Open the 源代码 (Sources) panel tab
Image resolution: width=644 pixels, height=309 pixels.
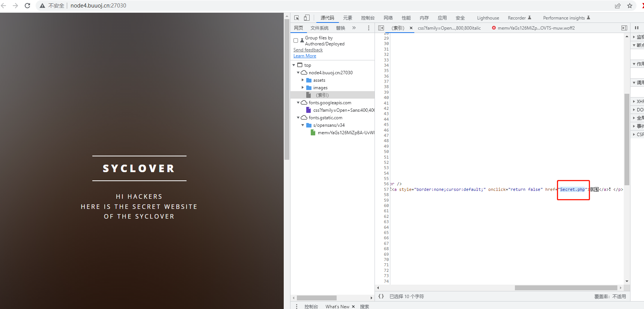pyautogui.click(x=327, y=18)
